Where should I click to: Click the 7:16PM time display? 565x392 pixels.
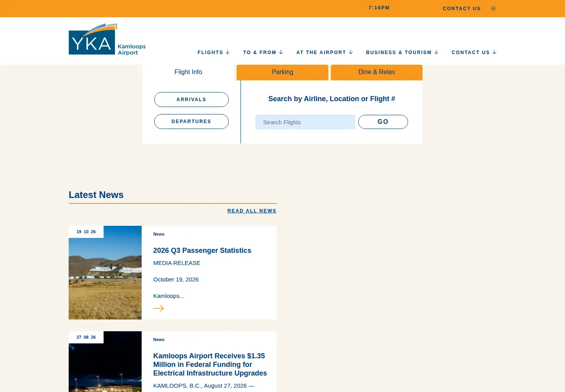tap(379, 8)
